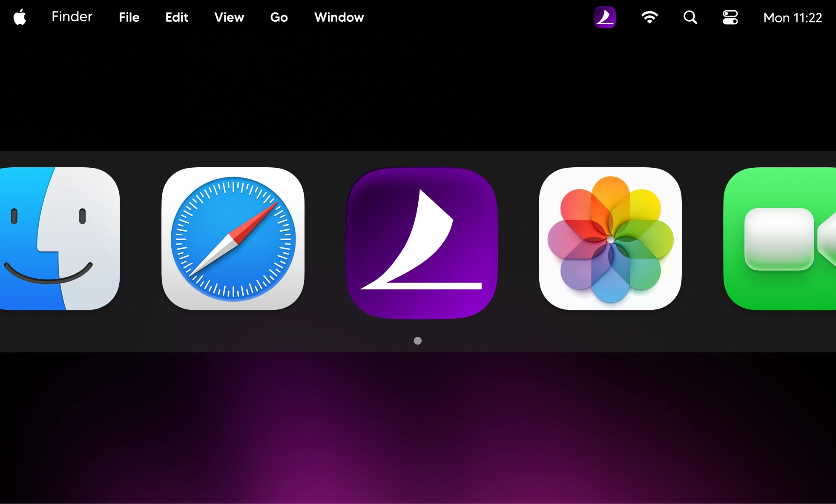Open Control Center toggles icon

pyautogui.click(x=730, y=17)
